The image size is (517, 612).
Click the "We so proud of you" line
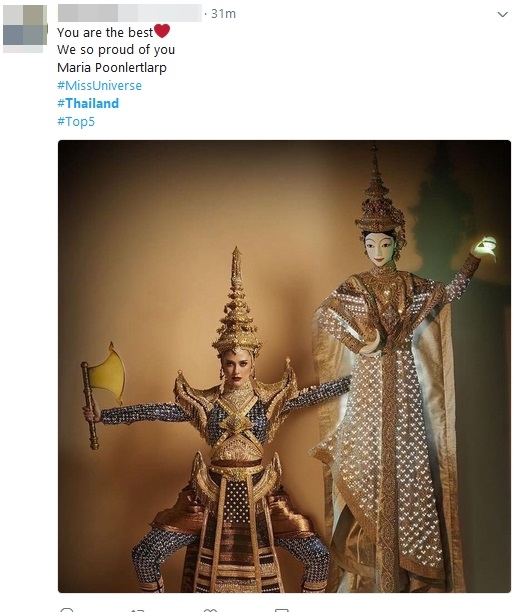(116, 50)
